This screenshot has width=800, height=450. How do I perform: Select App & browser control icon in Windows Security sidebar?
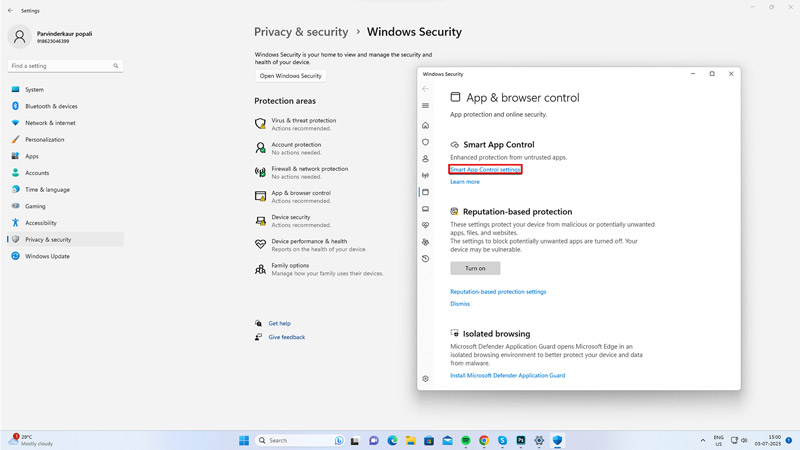tap(426, 192)
